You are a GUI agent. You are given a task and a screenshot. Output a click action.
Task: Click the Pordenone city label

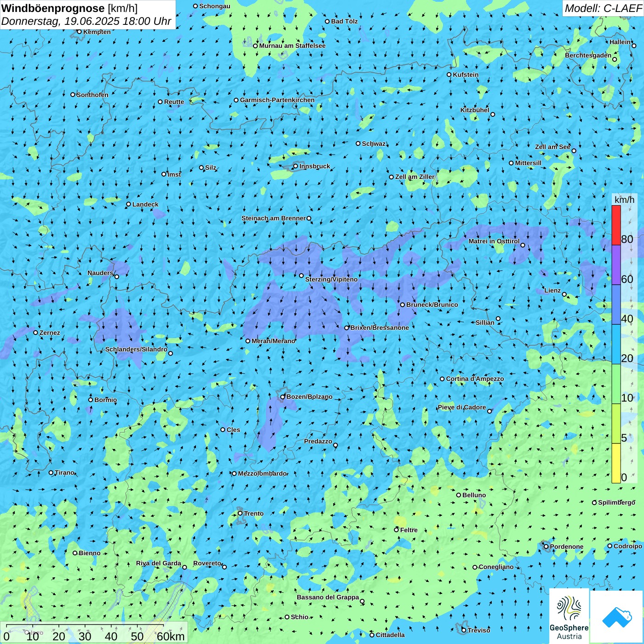click(567, 546)
